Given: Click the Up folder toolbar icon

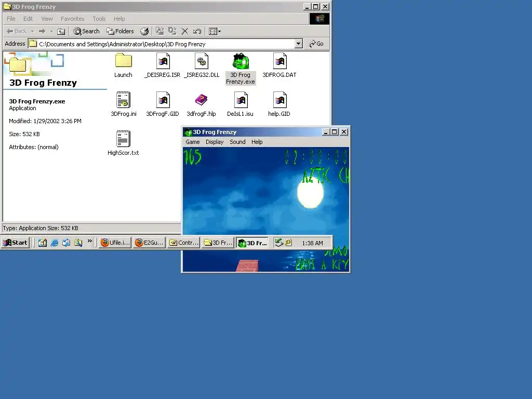Looking at the screenshot, I should [x=61, y=31].
